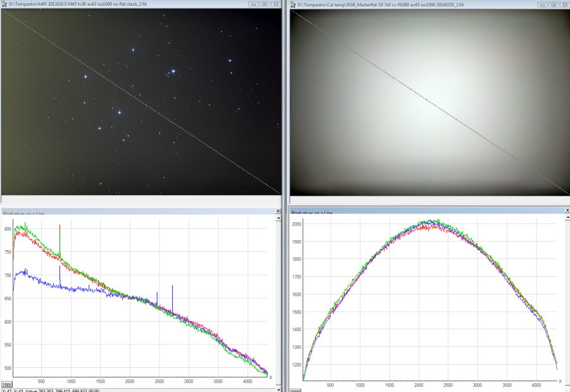Click the app icon of the M45 stack_2.fit window
The height and width of the screenshot is (392, 570).
pyautogui.click(x=4, y=4)
